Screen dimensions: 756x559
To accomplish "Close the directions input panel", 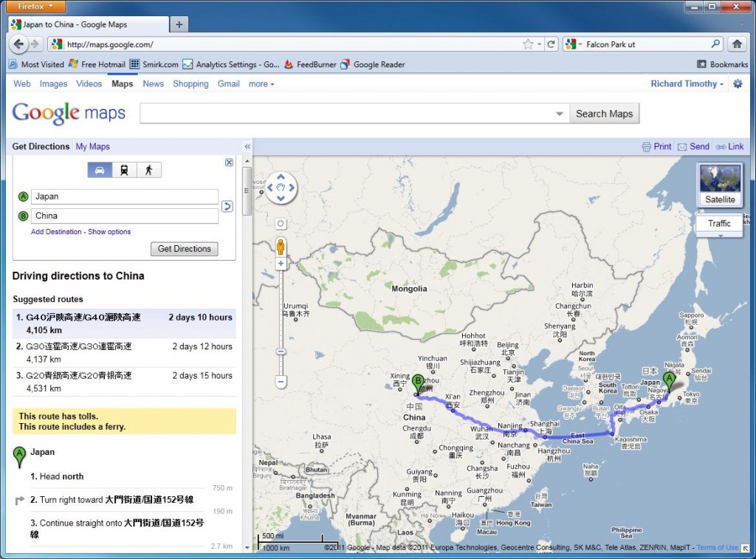I will (x=229, y=162).
